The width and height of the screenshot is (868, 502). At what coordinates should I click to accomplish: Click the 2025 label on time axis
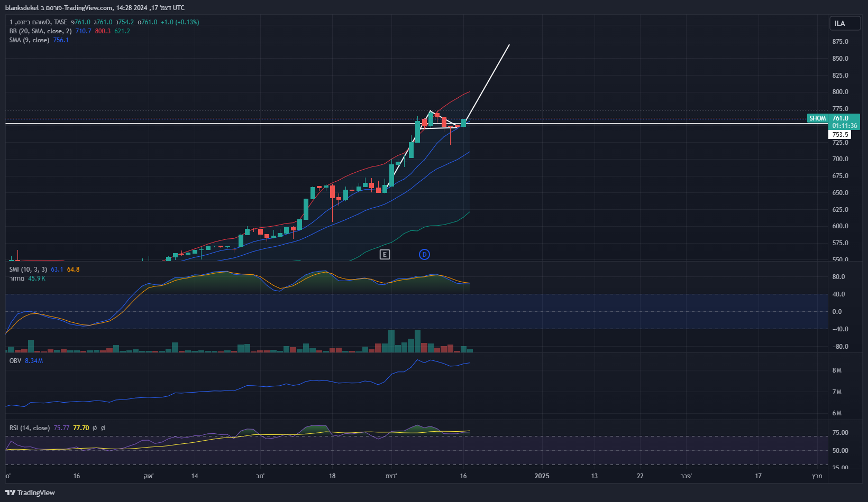[542, 476]
